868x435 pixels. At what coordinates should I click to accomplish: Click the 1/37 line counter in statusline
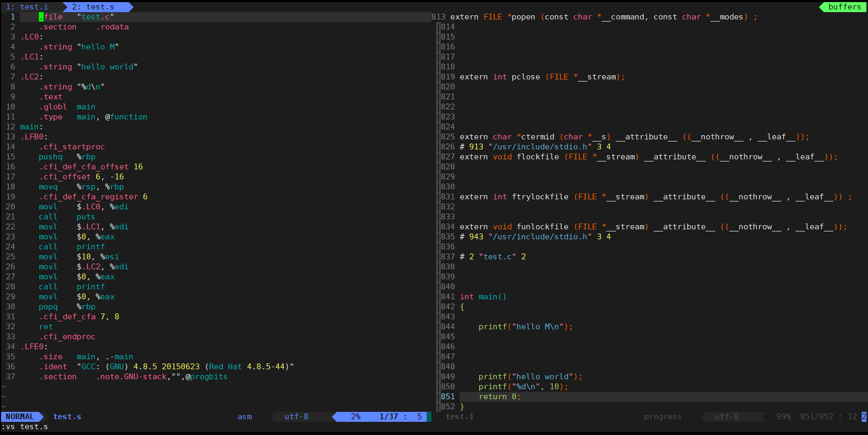click(x=388, y=417)
